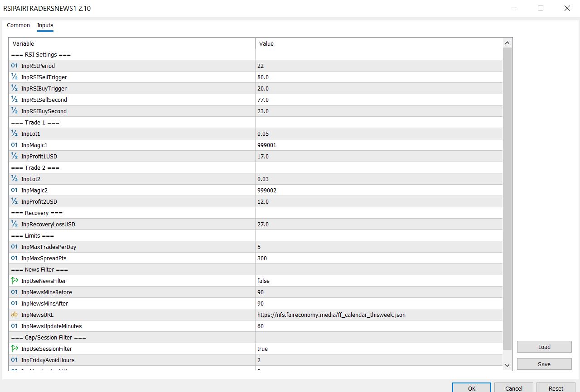Select the '=== Trade 1 ===' row
This screenshot has height=392, width=580.
coord(256,122)
